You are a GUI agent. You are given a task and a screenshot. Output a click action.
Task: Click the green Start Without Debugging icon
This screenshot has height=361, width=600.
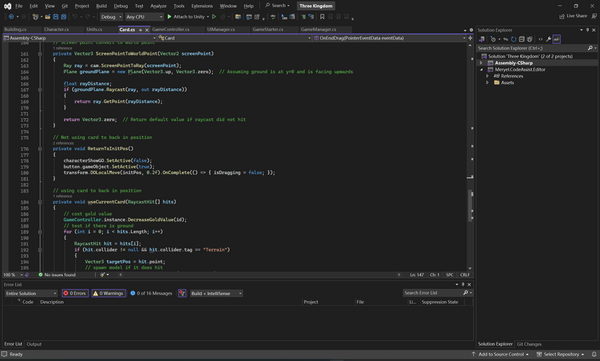tap(214, 17)
